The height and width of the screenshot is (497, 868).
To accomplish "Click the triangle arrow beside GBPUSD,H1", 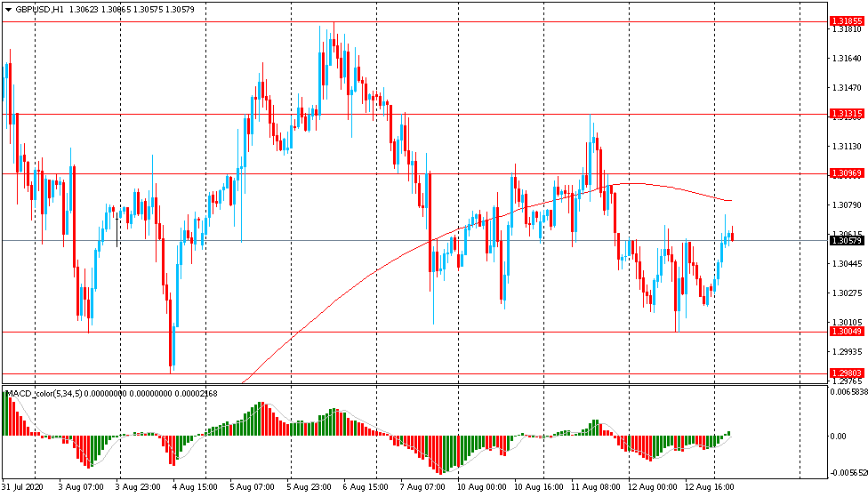I will [x=8, y=10].
